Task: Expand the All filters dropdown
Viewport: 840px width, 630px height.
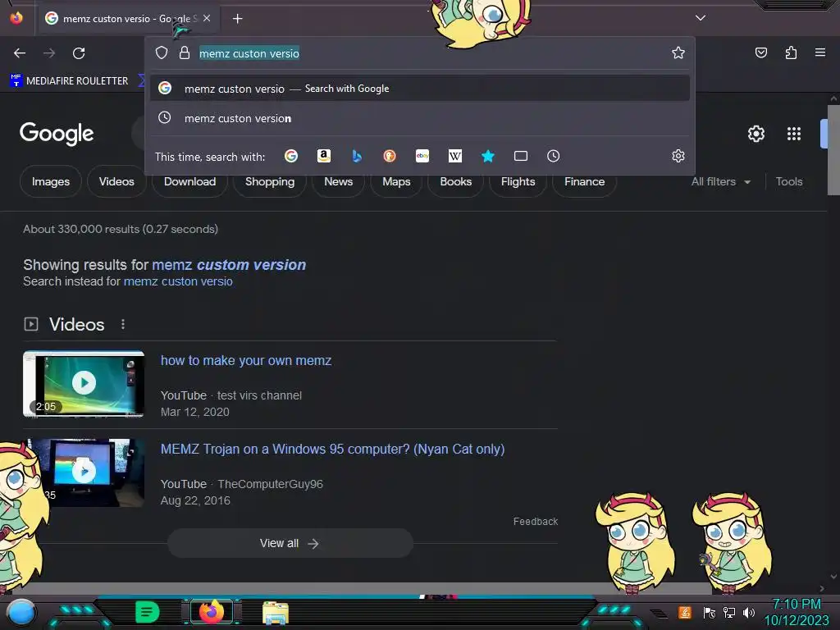Action: coord(720,181)
